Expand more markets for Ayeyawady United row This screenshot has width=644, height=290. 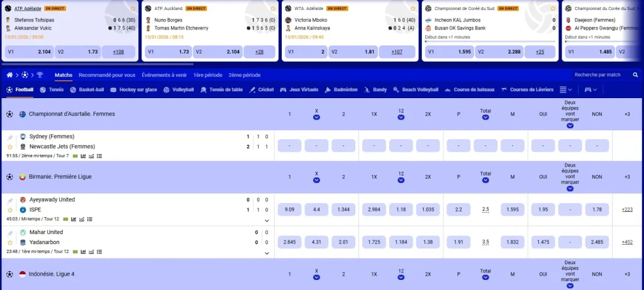(x=267, y=221)
